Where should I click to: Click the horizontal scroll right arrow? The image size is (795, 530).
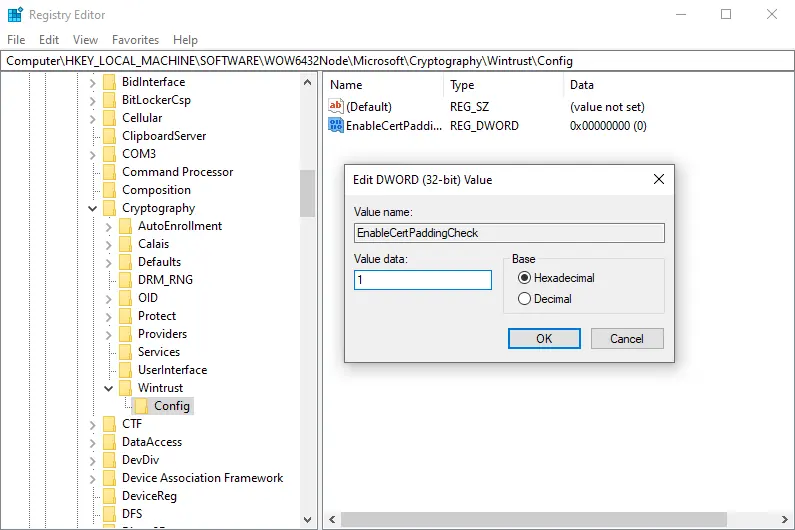(784, 519)
